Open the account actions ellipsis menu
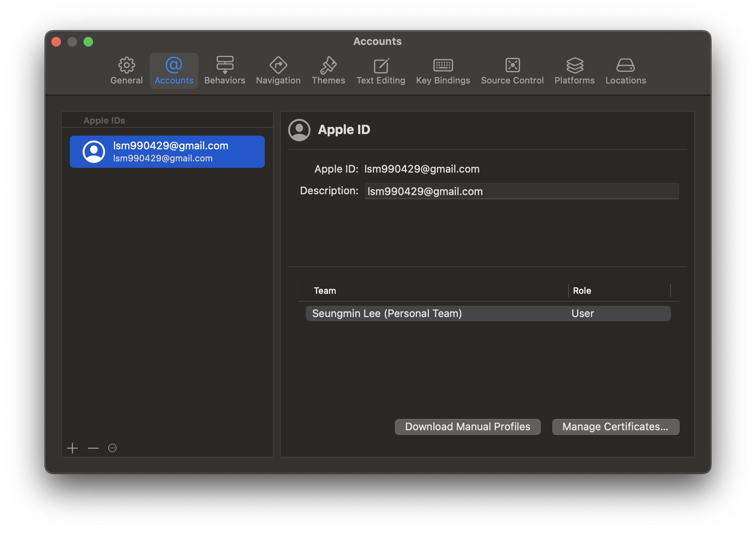This screenshot has height=533, width=756. [112, 448]
